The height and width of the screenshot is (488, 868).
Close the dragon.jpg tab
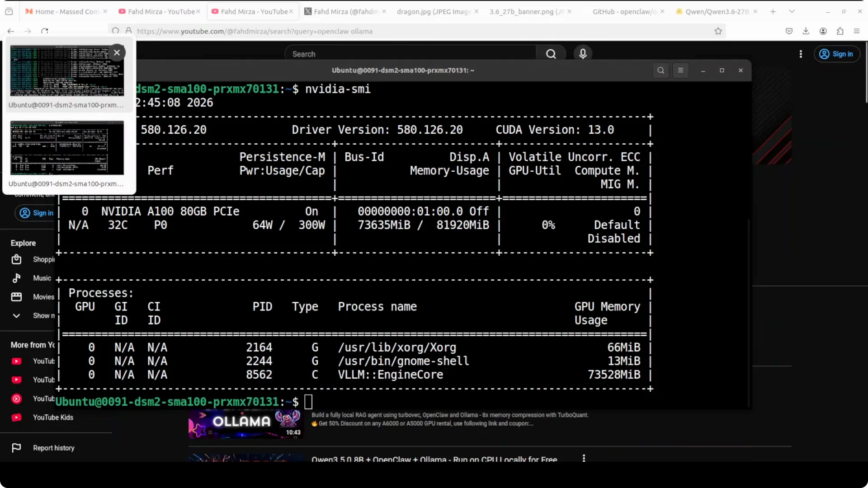pos(476,11)
